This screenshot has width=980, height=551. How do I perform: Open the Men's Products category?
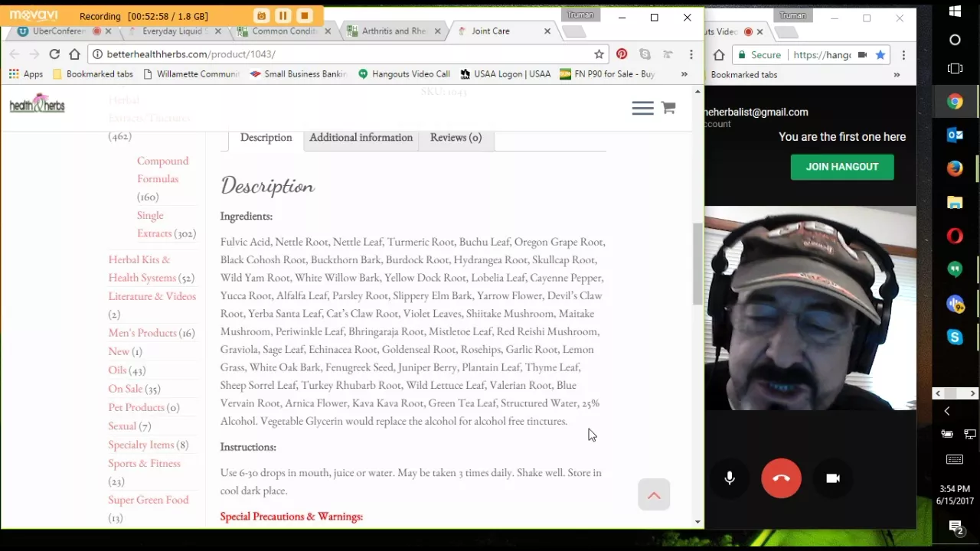pyautogui.click(x=142, y=333)
